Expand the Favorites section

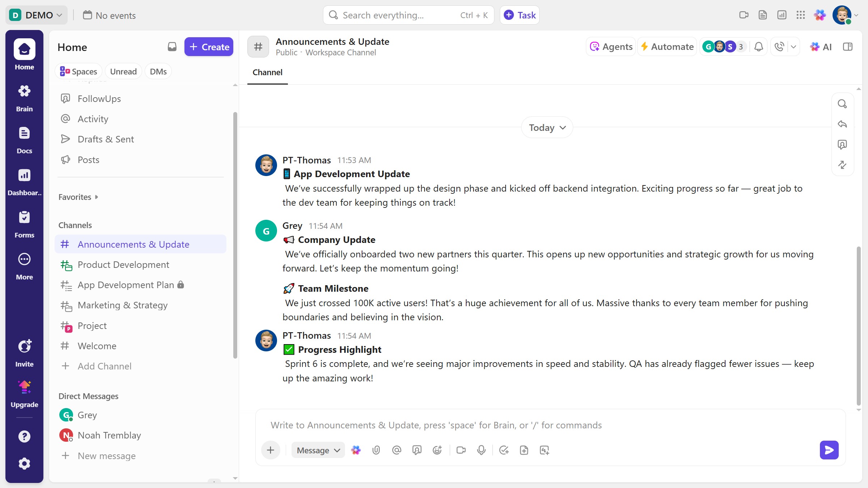click(78, 197)
